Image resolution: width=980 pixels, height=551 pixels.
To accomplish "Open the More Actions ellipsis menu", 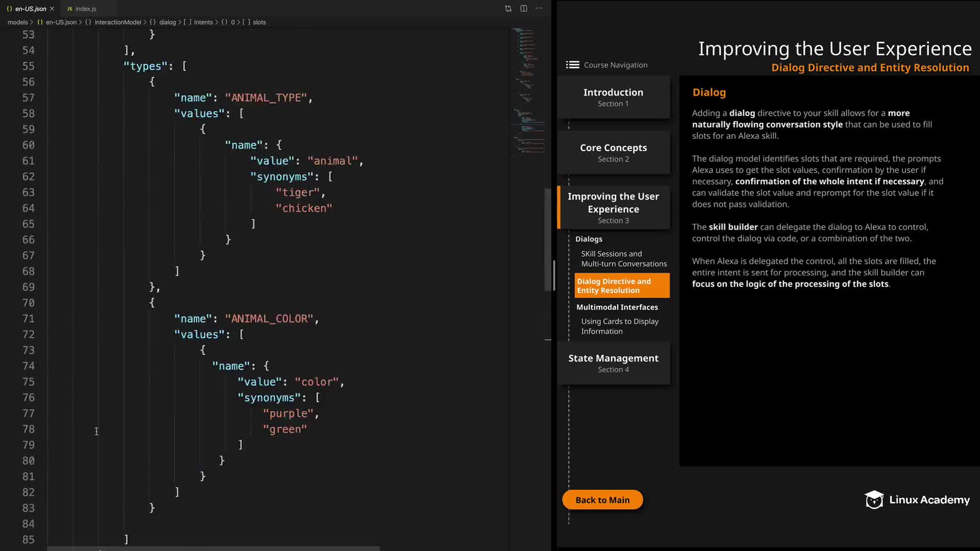I will pyautogui.click(x=539, y=9).
